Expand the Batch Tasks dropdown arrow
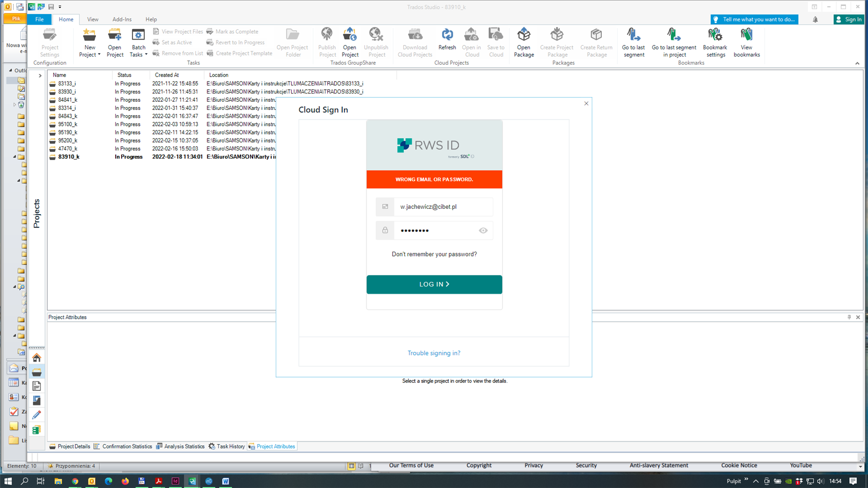The image size is (868, 488). [x=146, y=54]
